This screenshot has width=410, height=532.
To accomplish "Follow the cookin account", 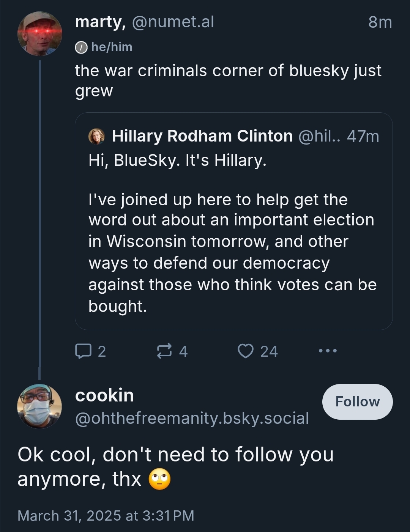I will click(x=357, y=401).
